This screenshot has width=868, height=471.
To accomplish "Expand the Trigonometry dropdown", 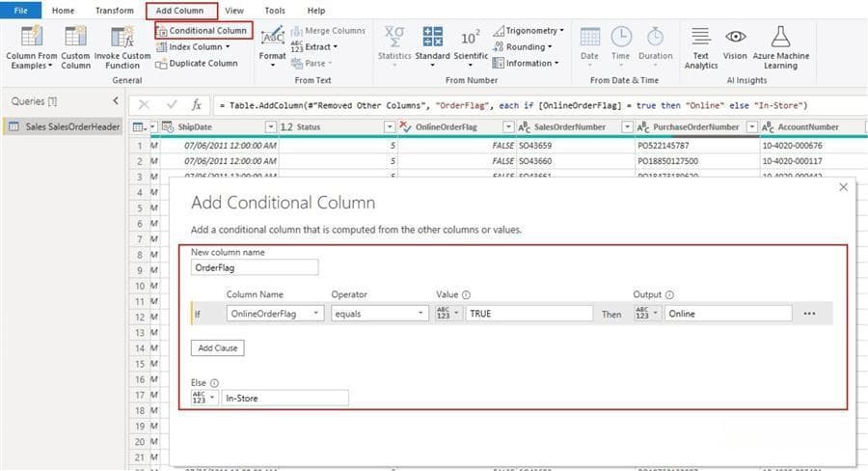I will tap(529, 31).
